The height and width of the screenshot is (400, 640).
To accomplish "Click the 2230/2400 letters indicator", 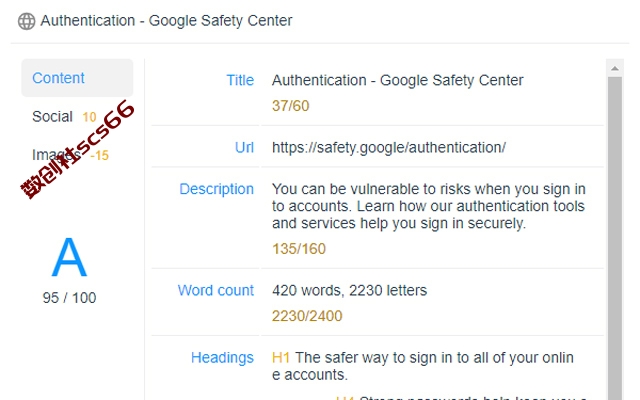I will click(307, 316).
